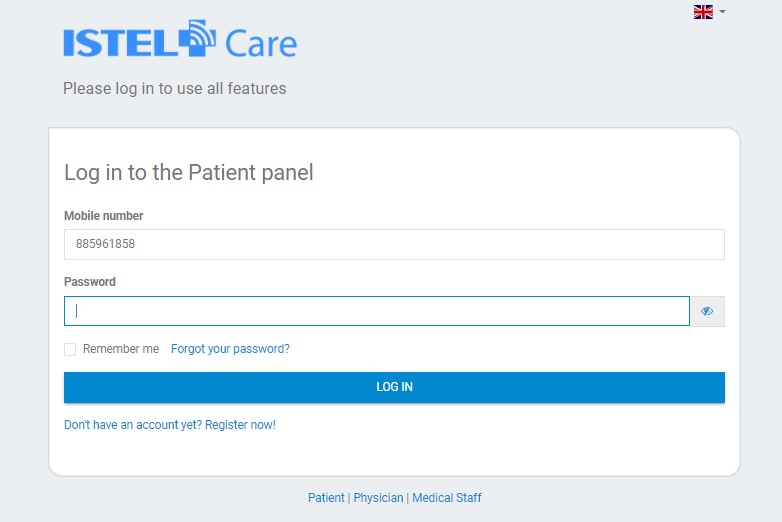Toggle password visibility eye icon

point(707,311)
